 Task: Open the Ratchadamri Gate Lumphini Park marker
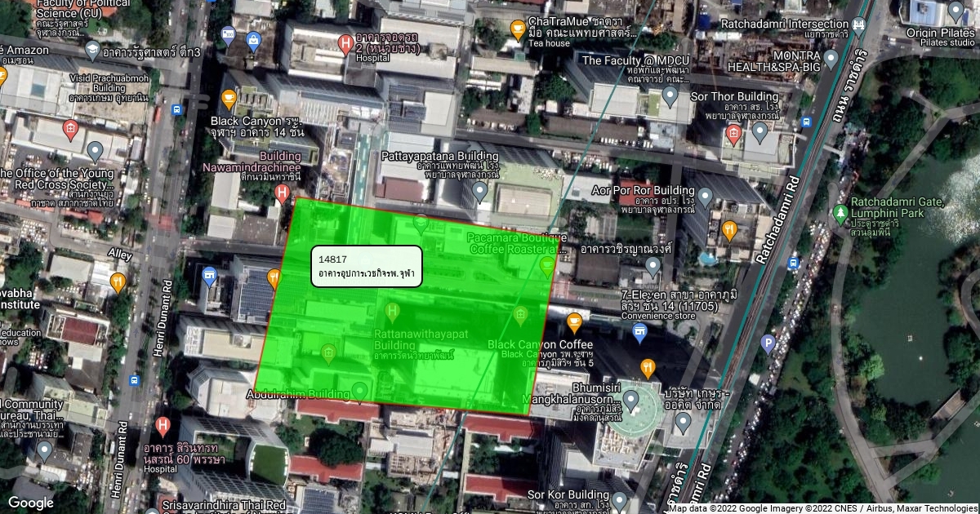pyautogui.click(x=840, y=214)
